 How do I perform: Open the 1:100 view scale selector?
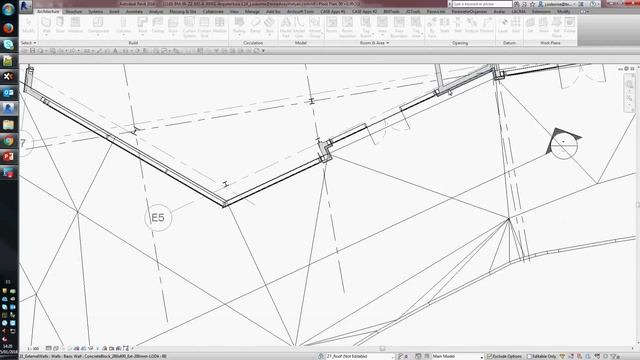pyautogui.click(x=33, y=349)
